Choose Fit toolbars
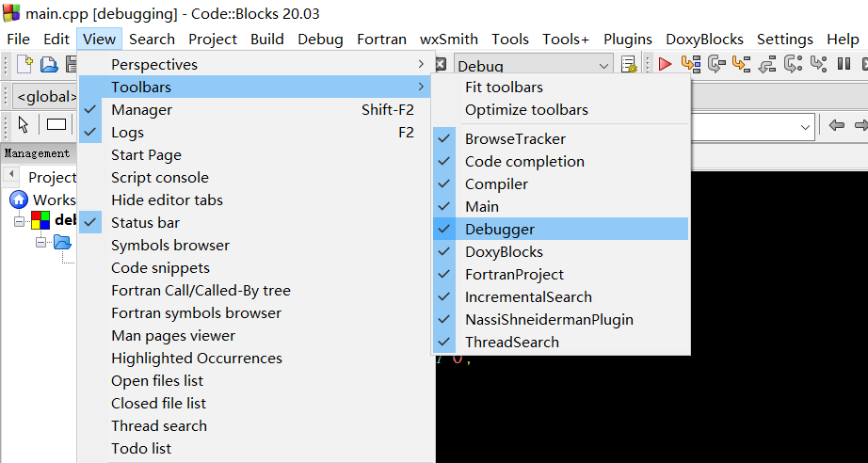Viewport: 868px width, 463px height. coord(561,87)
